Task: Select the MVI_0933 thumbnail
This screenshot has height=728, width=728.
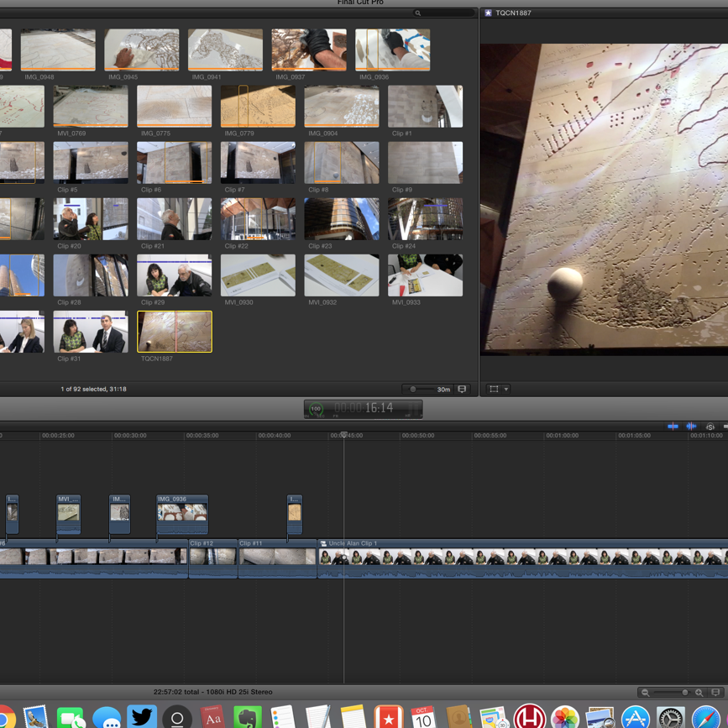Action: pos(425,275)
